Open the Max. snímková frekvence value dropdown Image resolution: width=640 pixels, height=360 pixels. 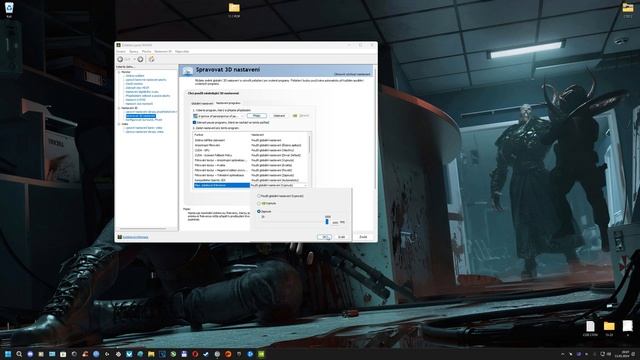click(305, 185)
